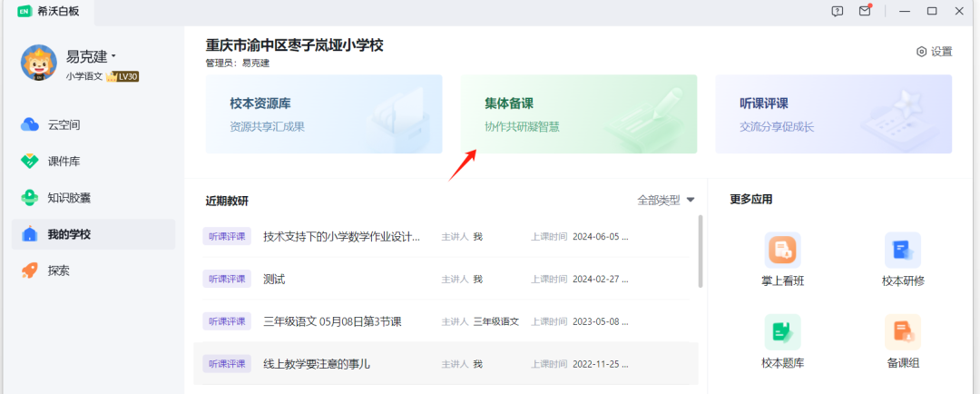Click the 近期教研 list scrollbar
This screenshot has width=980, height=394.
pyautogui.click(x=700, y=251)
